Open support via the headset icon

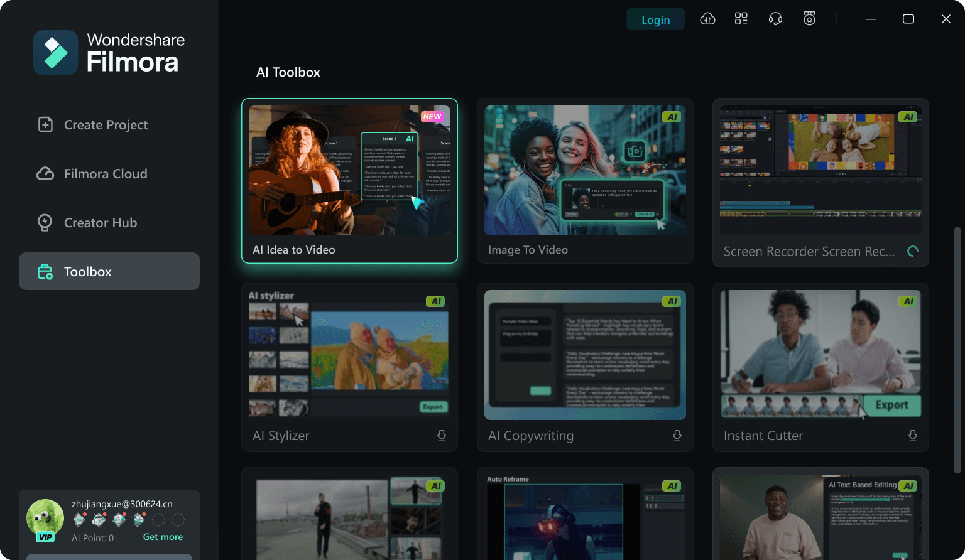click(x=775, y=19)
